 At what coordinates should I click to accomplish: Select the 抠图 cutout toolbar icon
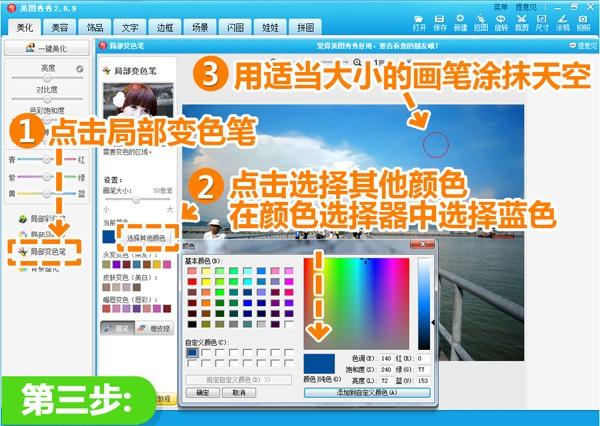click(481, 23)
